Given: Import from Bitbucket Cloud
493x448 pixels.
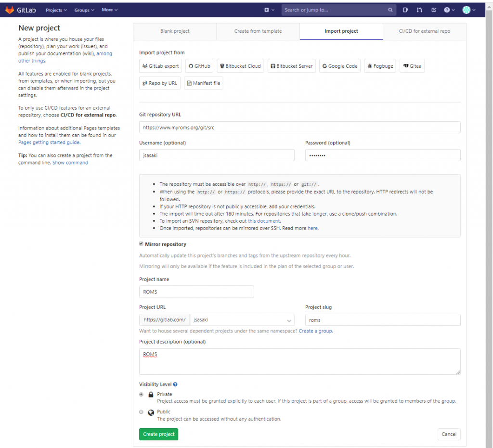Looking at the screenshot, I should tap(241, 66).
